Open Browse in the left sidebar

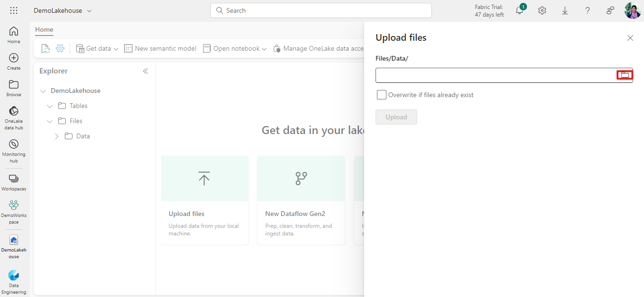tap(14, 88)
